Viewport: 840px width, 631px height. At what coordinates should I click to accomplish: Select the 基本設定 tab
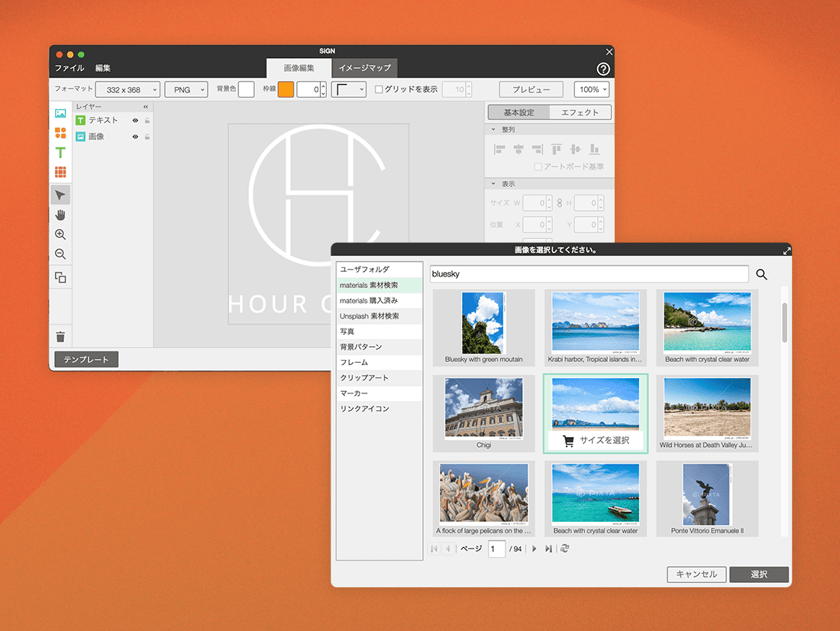coord(519,112)
